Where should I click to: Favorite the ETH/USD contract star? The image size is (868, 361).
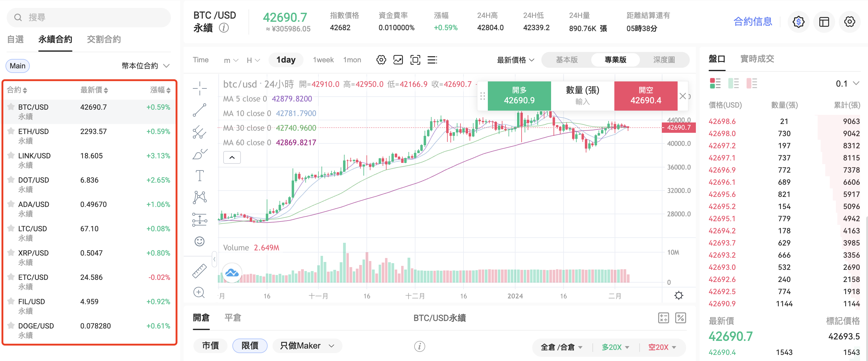[x=11, y=131]
